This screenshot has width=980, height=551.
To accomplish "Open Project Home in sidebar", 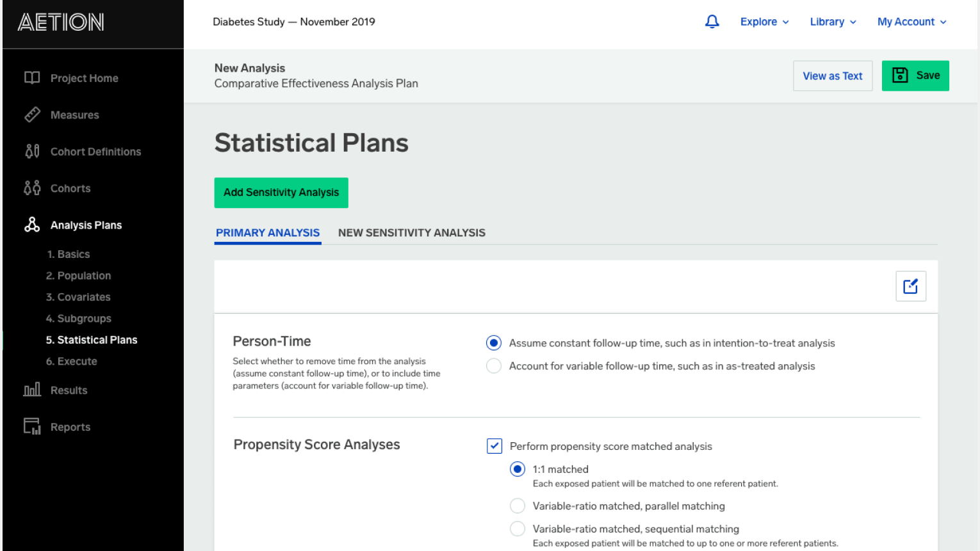I will (85, 78).
